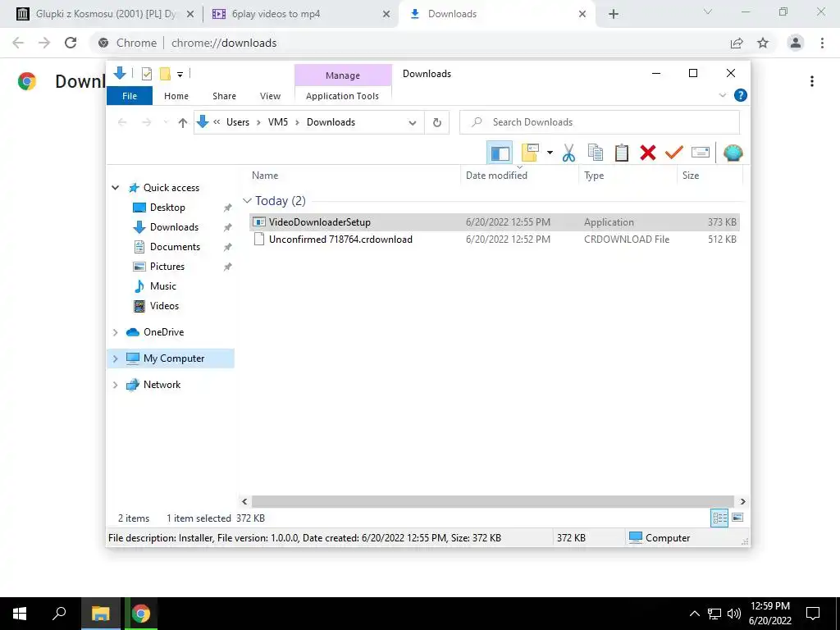The height and width of the screenshot is (630, 840).
Task: Expand the address bar history dropdown
Action: coord(413,123)
